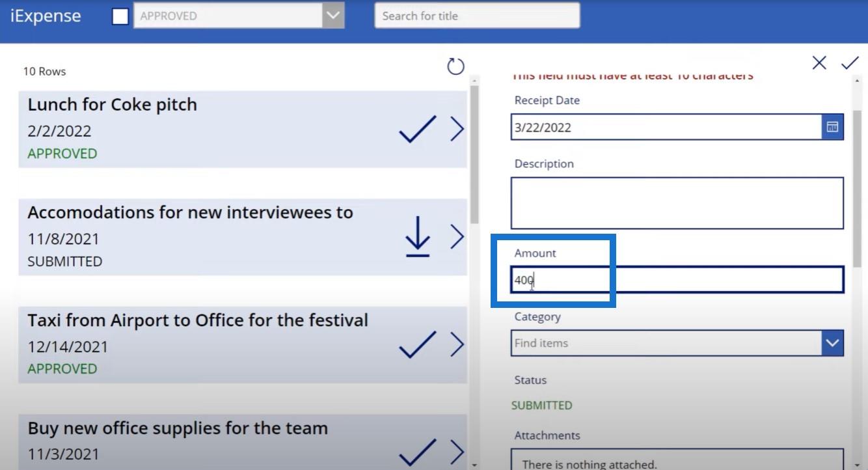Click the download arrow icon on Accomodations item
This screenshot has height=470, width=868.
[x=417, y=236]
